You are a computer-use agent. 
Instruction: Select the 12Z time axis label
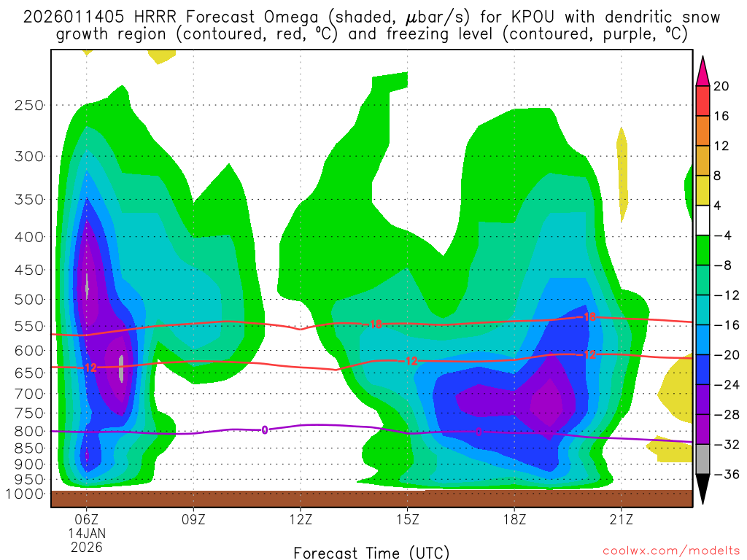tap(300, 519)
